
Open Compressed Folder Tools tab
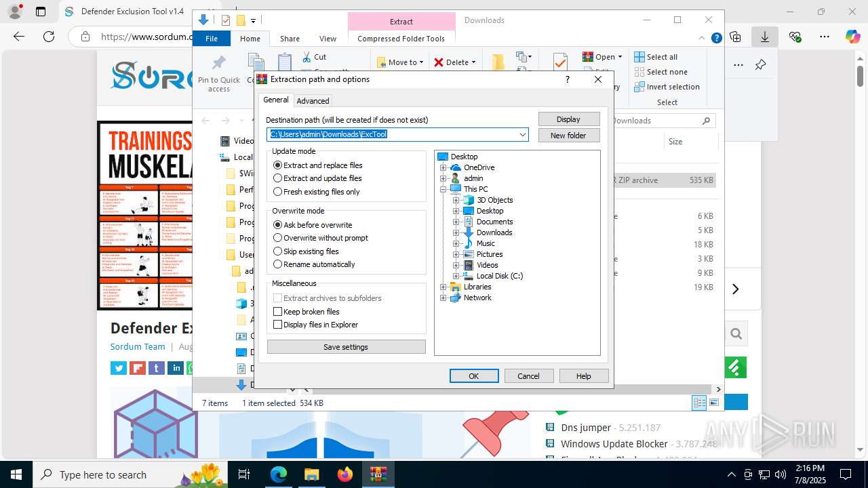point(401,39)
